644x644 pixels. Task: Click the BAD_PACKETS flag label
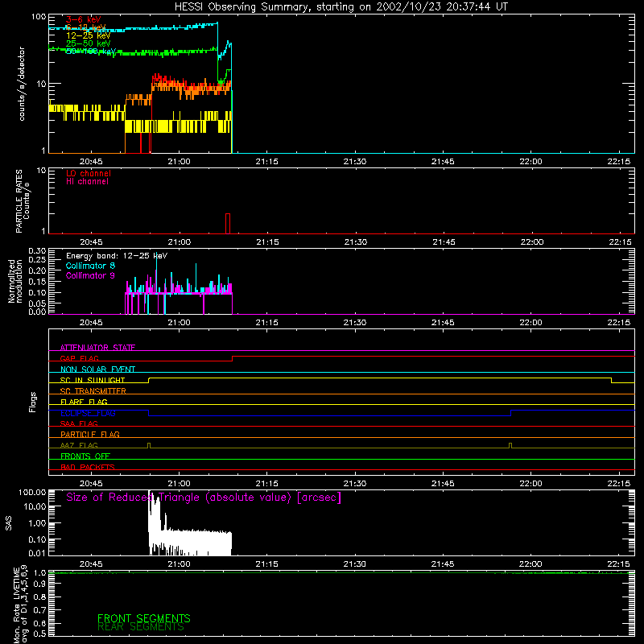(88, 467)
